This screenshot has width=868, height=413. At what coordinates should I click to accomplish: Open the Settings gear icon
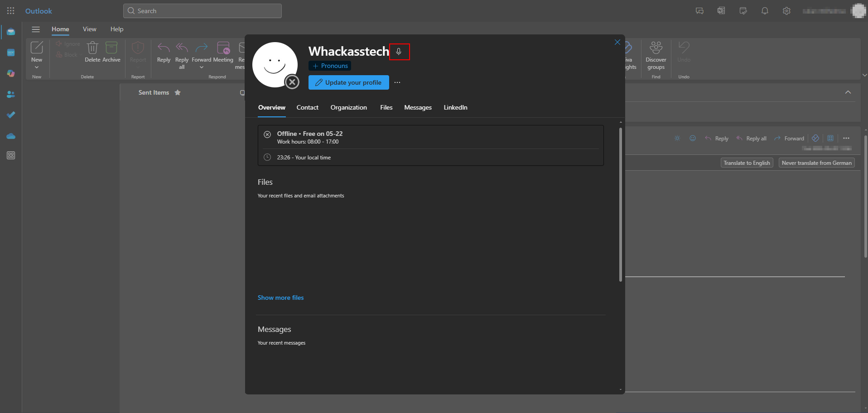[x=786, y=11]
